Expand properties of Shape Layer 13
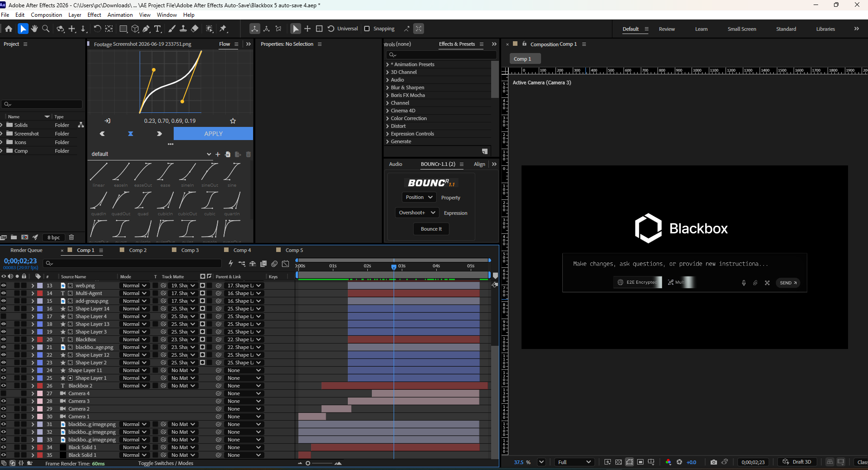This screenshot has width=868, height=470. pos(33,324)
